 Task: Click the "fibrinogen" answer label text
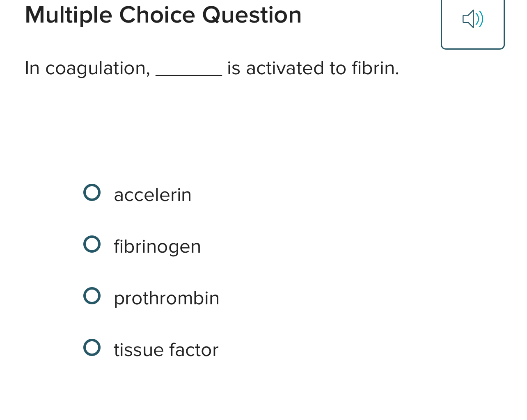tap(157, 247)
